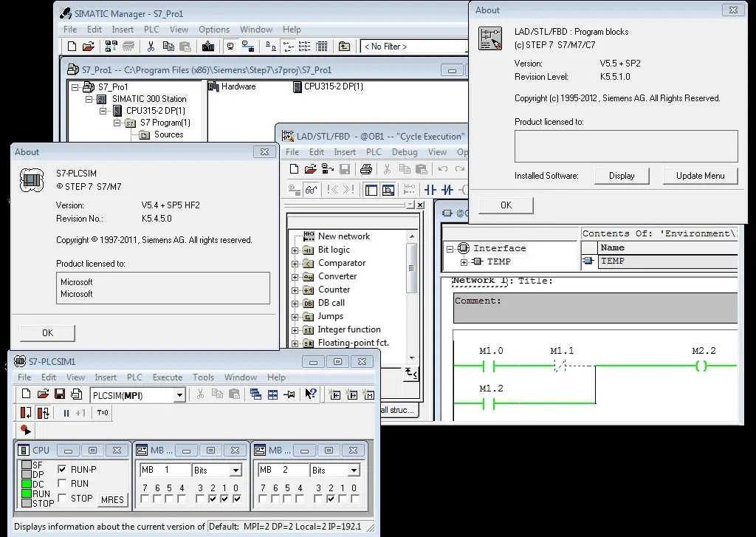Image resolution: width=756 pixels, height=537 pixels.
Task: Collapse S7_Pro1 project tree node
Action: (75, 87)
